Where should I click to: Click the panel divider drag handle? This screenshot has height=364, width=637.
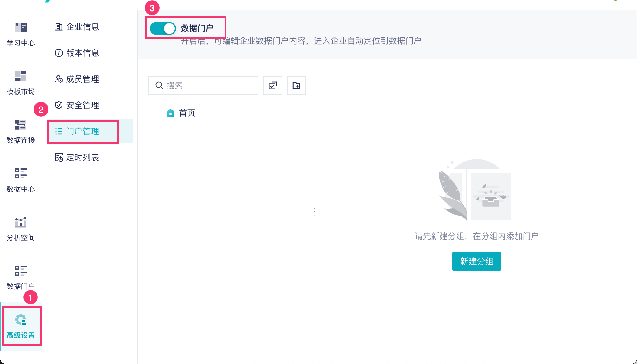[x=316, y=211]
